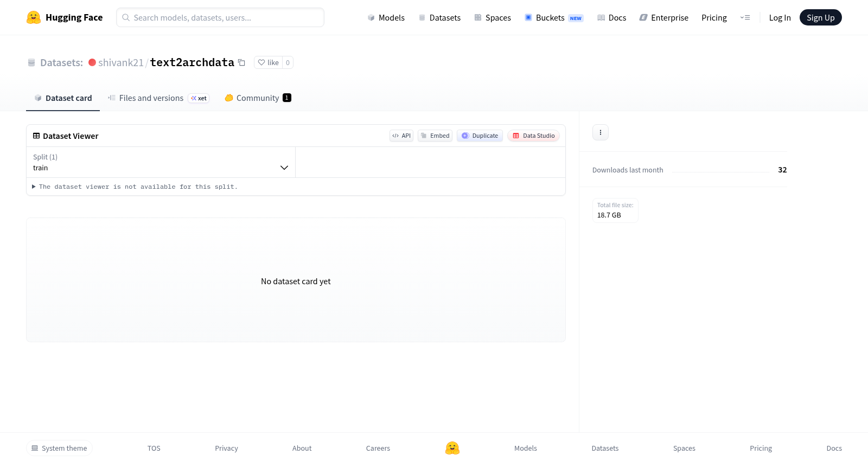Click the Duplicate button
Screen dimensions: 868x467
click(x=480, y=136)
